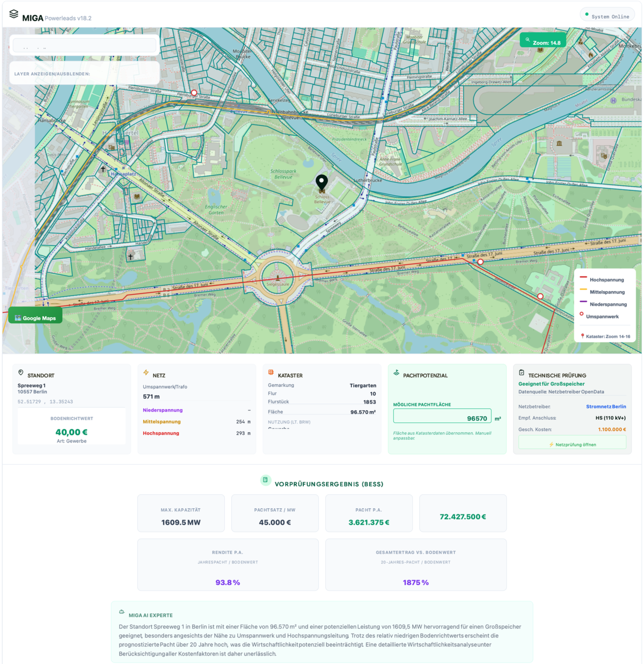Click the MIGA AI Experte summary paragraph
Image resolution: width=644 pixels, height=664 pixels.
(320, 640)
